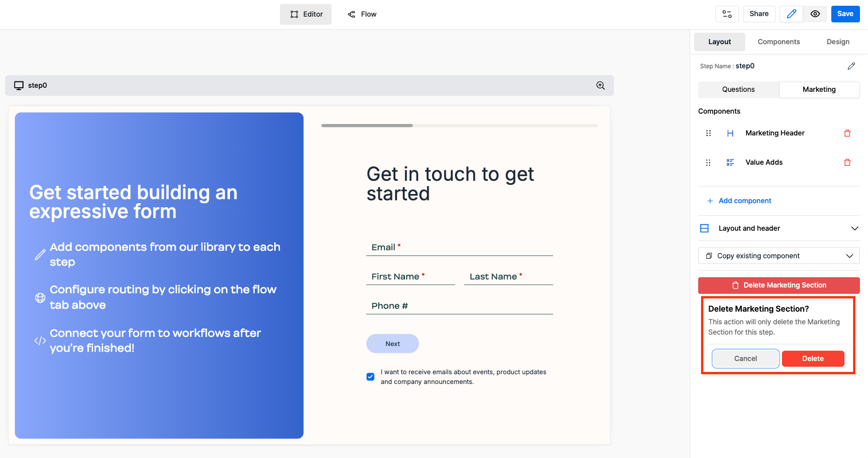The width and height of the screenshot is (868, 458).
Task: Open the Design tab
Action: click(x=838, y=42)
